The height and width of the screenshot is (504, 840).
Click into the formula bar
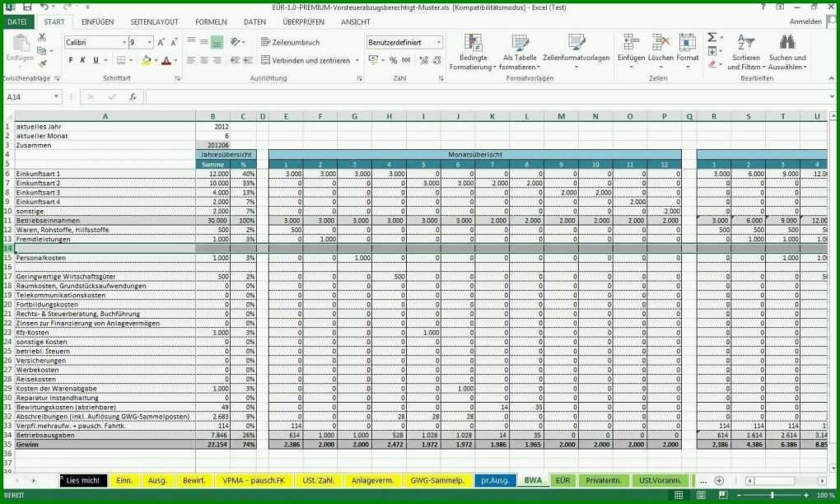[x=485, y=97]
